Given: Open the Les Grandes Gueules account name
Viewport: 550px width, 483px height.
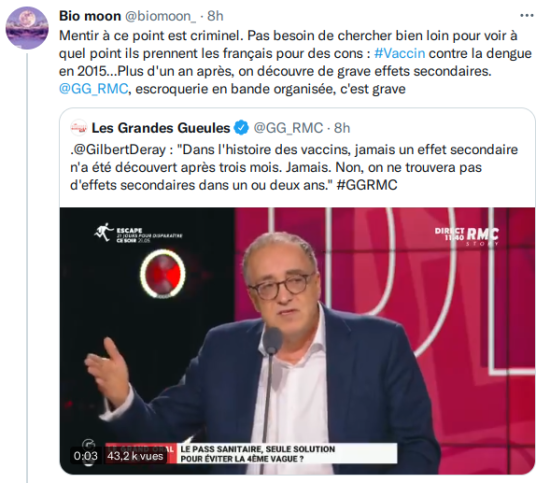Looking at the screenshot, I should (161, 128).
